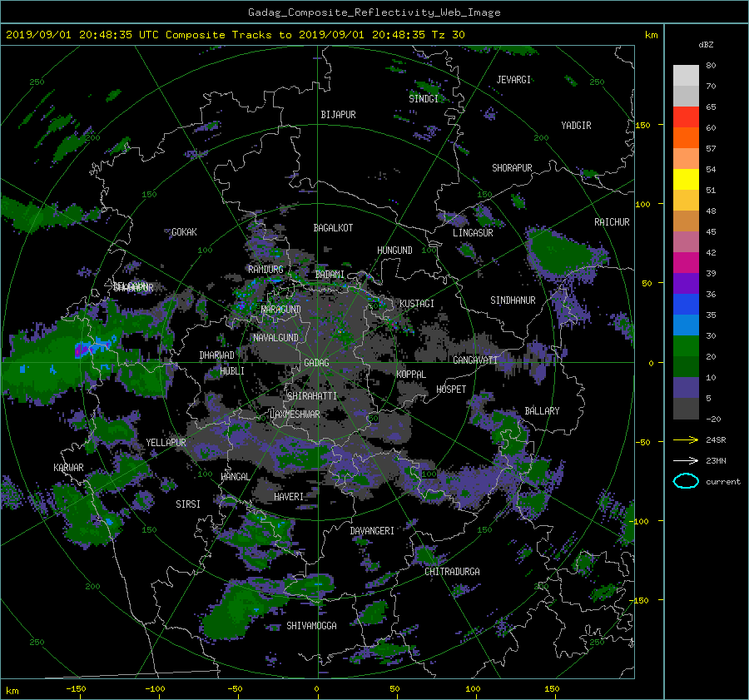Click the HUNGUND city label

click(394, 251)
